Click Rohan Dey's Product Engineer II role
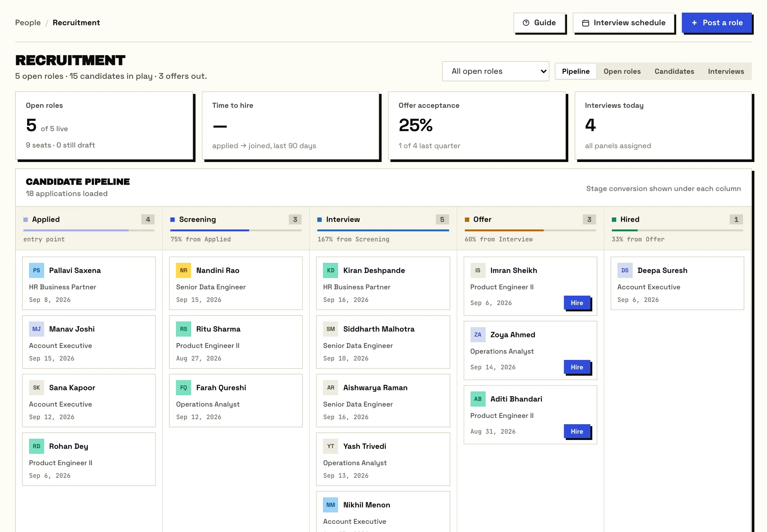This screenshot has width=767, height=532. click(61, 463)
